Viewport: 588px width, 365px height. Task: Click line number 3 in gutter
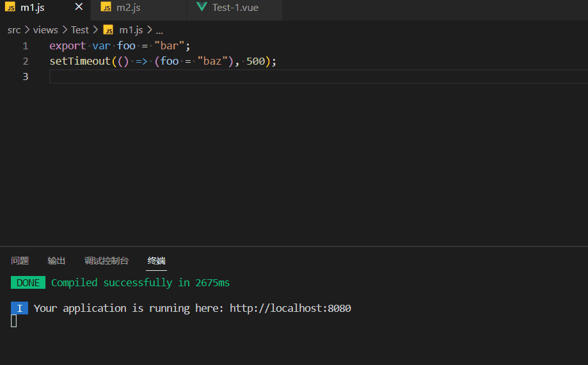tap(26, 77)
